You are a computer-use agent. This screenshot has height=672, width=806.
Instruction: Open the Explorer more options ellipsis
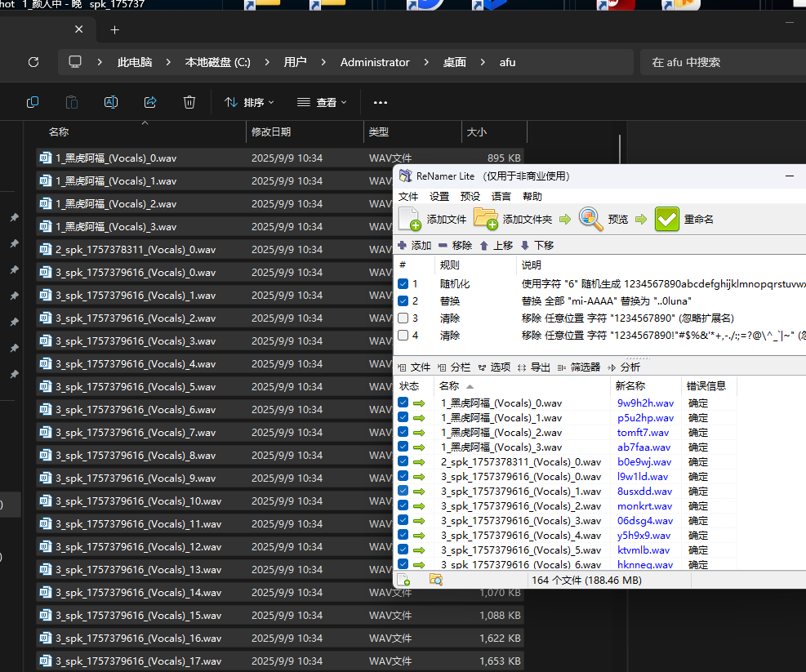tap(381, 102)
